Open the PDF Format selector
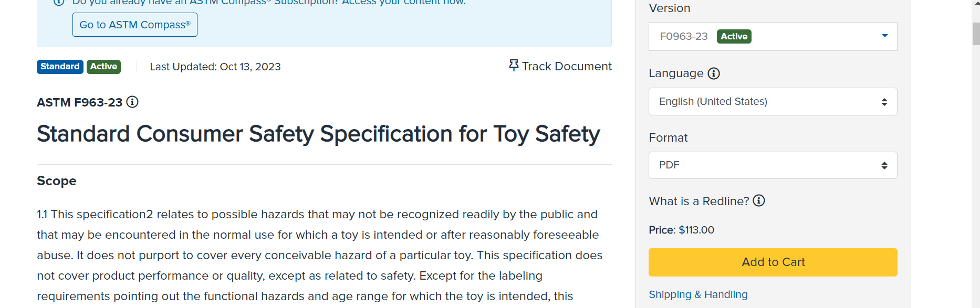Image resolution: width=980 pixels, height=308 pixels. pyautogui.click(x=773, y=165)
